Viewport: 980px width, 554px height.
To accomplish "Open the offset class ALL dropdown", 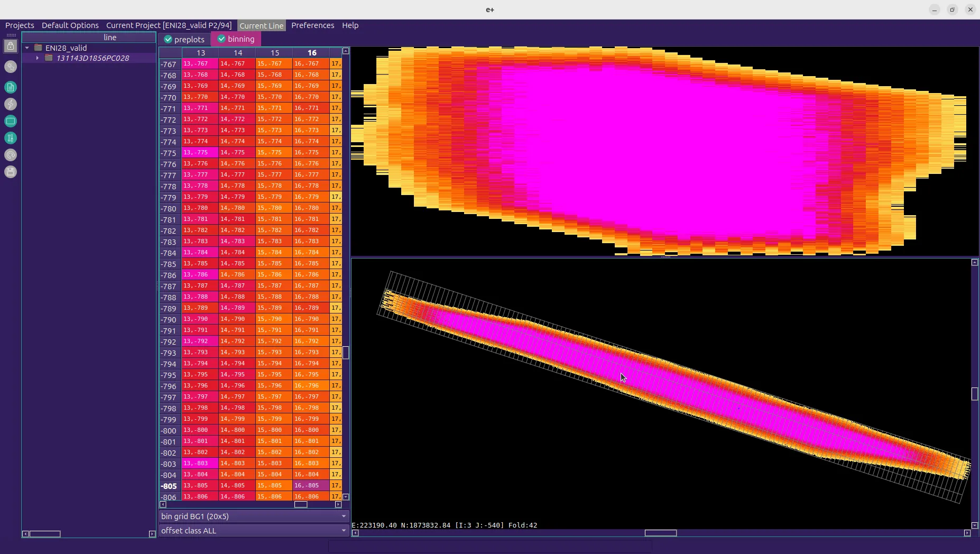I will [254, 531].
